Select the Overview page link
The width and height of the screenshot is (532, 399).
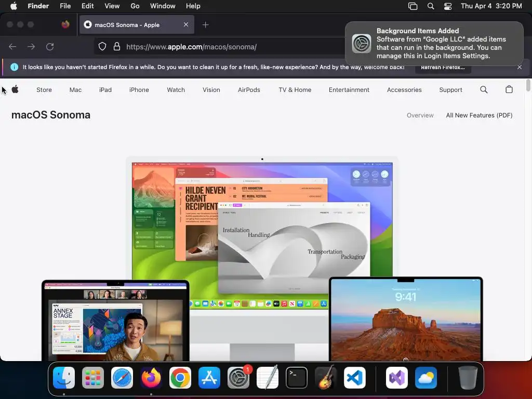pyautogui.click(x=420, y=115)
